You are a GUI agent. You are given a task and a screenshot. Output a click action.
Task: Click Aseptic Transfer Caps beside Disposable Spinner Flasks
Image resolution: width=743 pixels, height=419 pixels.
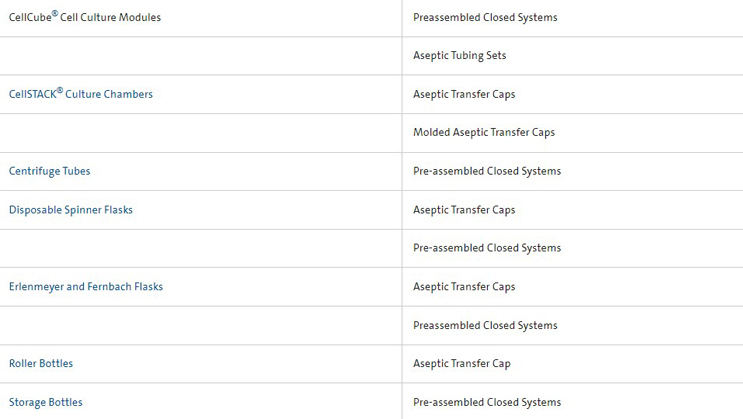(464, 210)
